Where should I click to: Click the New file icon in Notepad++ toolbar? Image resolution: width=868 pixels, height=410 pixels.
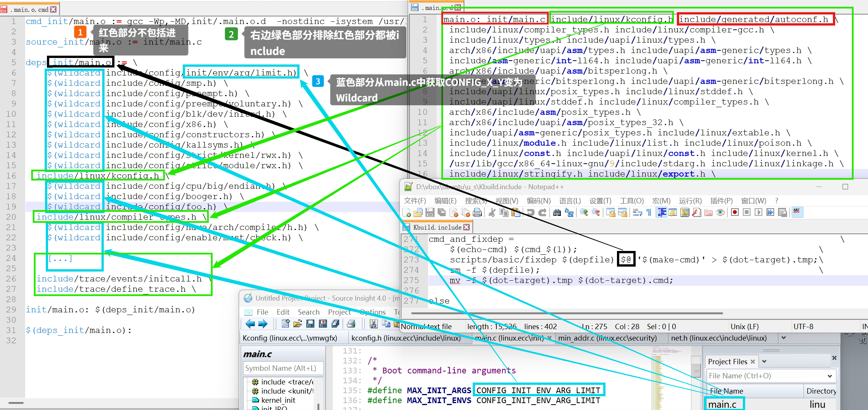click(x=406, y=212)
